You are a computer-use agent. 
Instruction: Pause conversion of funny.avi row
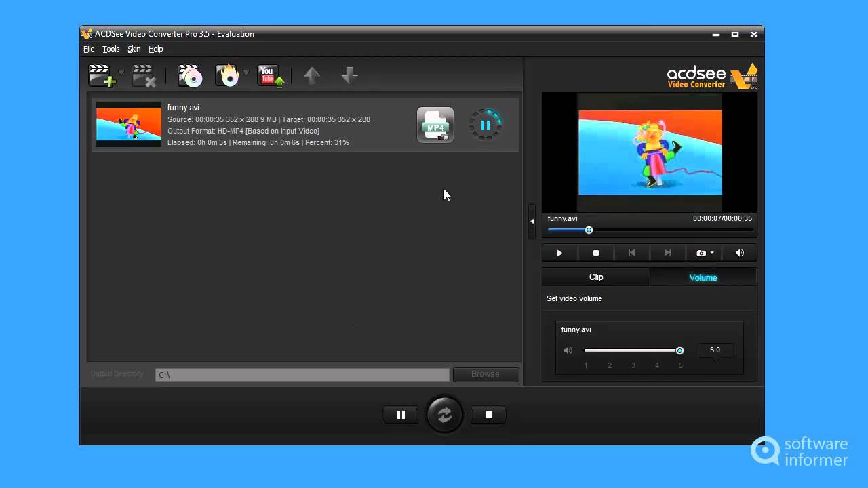(486, 125)
